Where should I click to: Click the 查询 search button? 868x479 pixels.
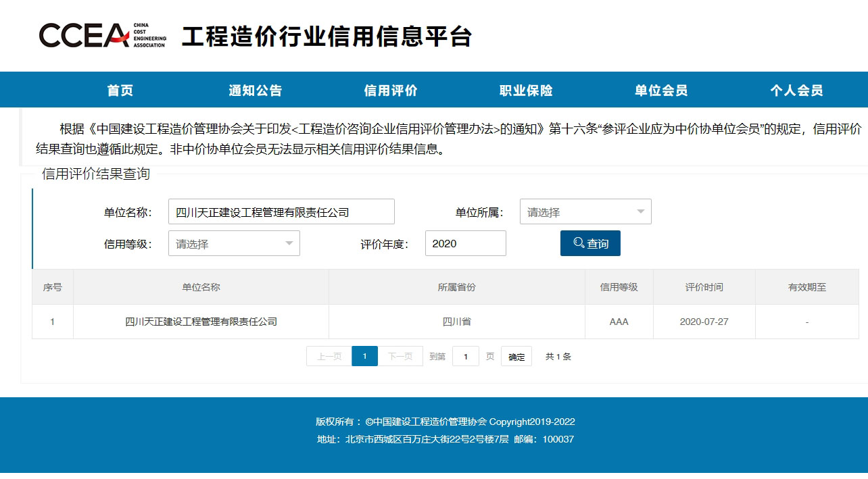590,243
